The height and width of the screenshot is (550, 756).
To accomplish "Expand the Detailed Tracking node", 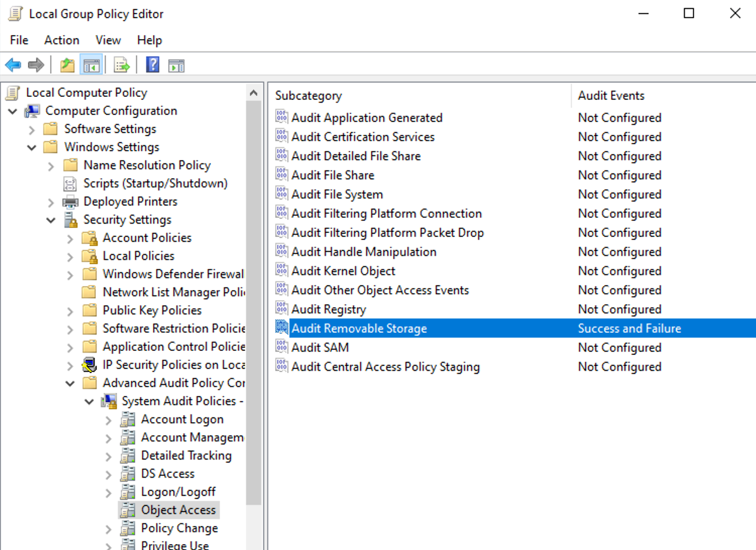I will [109, 456].
